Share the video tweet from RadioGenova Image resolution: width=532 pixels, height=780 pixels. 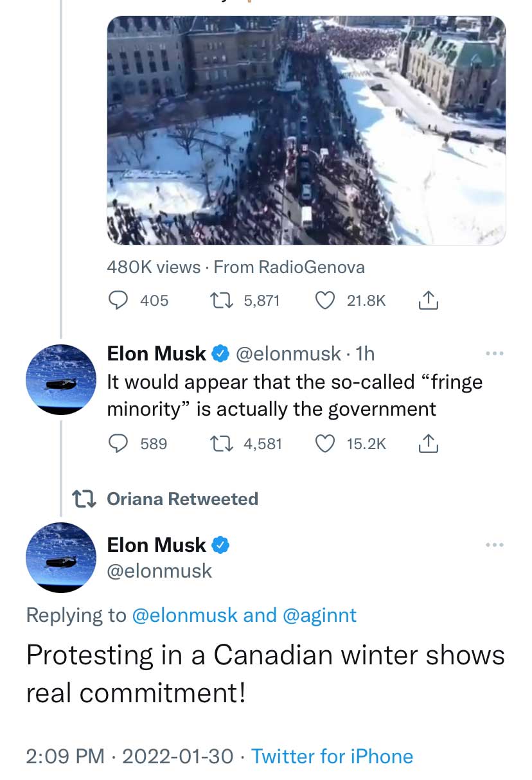428,300
